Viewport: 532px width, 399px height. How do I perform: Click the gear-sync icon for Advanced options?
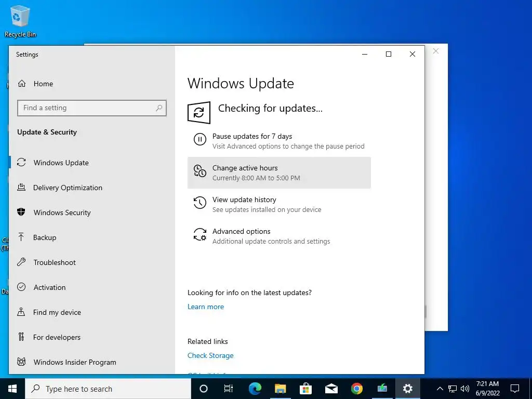pos(200,234)
